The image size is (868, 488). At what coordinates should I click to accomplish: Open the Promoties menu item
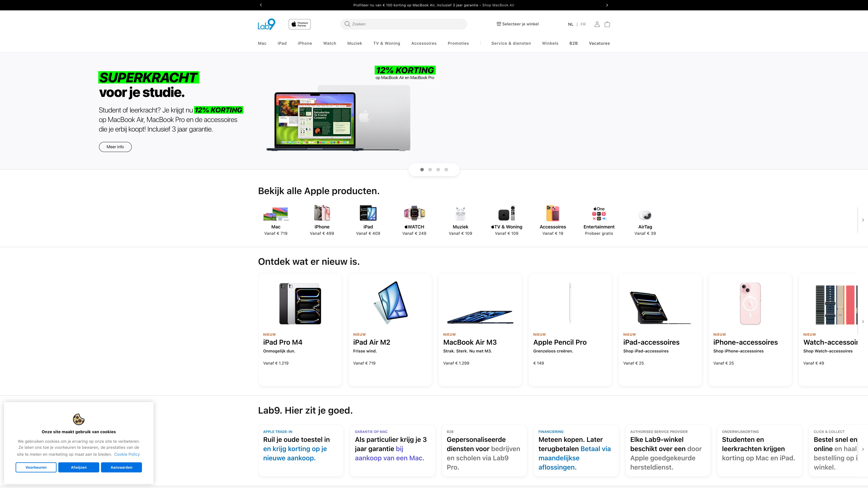point(458,43)
